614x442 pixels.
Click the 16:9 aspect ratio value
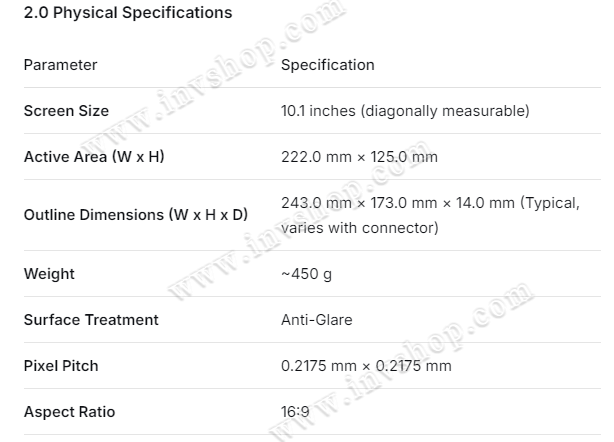coord(295,412)
